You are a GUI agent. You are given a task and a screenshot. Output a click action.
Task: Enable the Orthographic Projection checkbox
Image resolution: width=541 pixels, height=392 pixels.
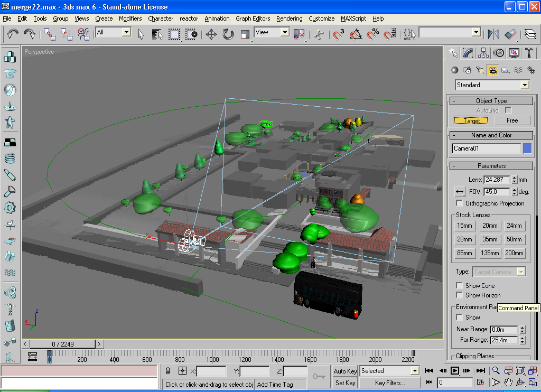[459, 203]
